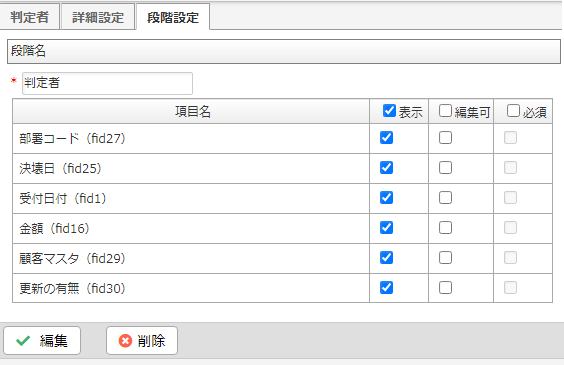Enable 編集可 for 部署コード (fid27)
The image size is (564, 365).
pyautogui.click(x=445, y=138)
